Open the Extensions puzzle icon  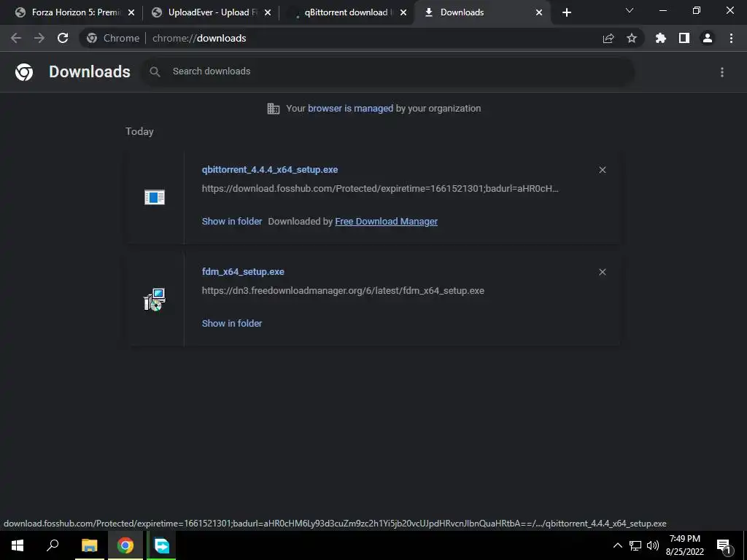660,38
